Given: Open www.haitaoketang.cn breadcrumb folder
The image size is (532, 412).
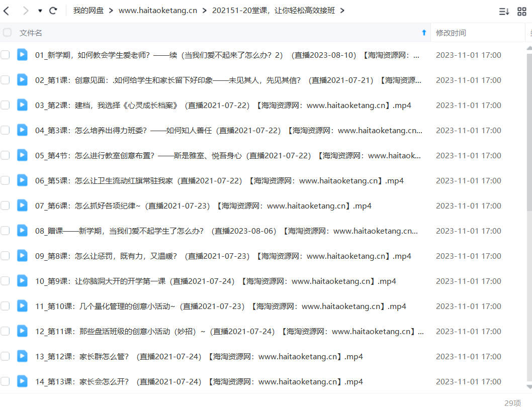Looking at the screenshot, I should [158, 11].
